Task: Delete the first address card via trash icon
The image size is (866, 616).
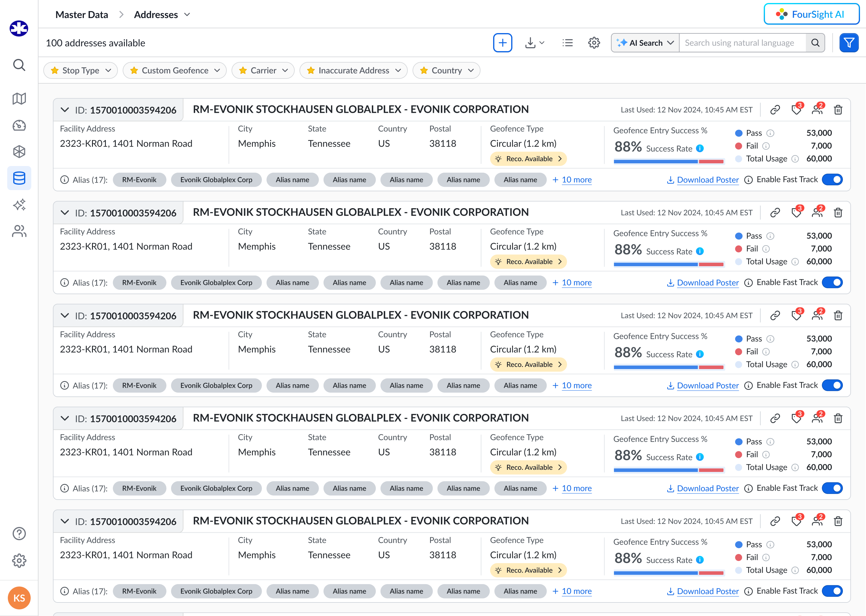Action: tap(838, 110)
